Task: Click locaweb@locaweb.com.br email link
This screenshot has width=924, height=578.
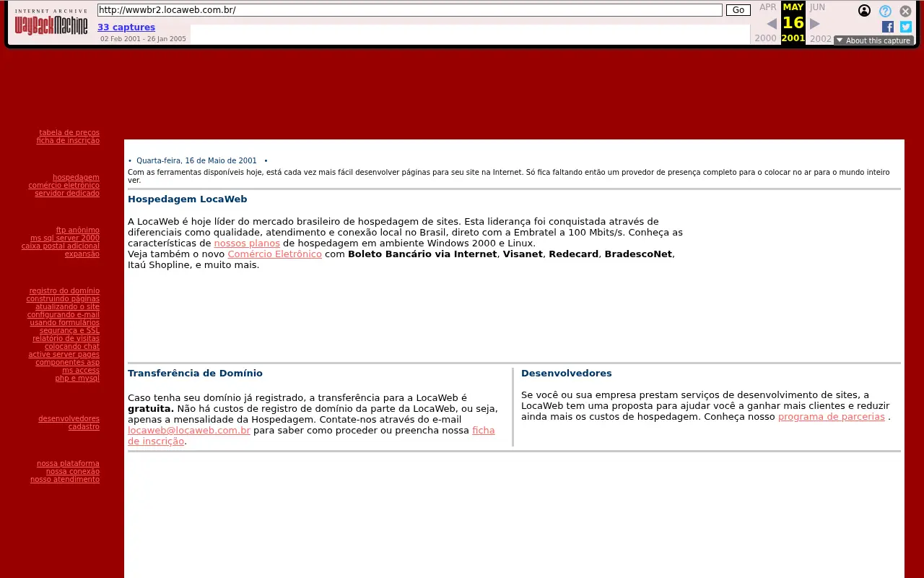Action: [189, 431]
